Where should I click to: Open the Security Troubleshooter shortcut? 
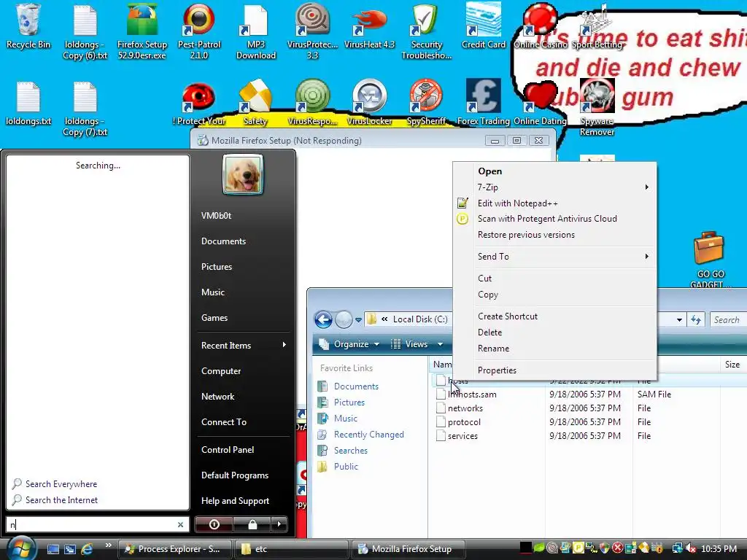coord(426,31)
